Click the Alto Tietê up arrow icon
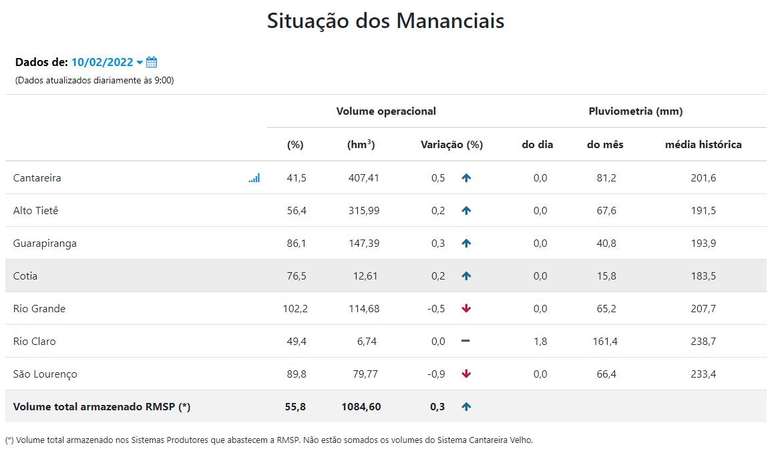The width and height of the screenshot is (774, 465). coord(466,211)
